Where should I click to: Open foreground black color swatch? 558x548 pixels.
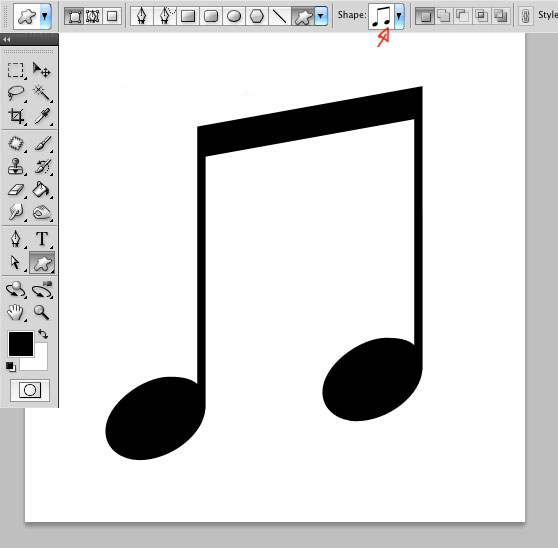(21, 344)
